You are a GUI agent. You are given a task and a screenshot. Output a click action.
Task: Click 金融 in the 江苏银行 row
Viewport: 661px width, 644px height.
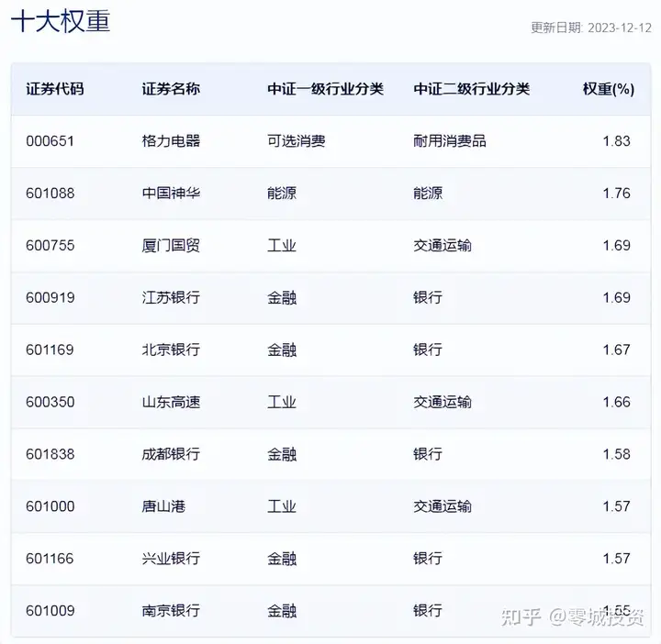(282, 297)
